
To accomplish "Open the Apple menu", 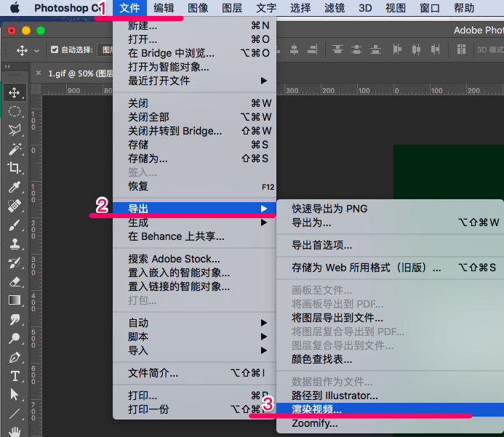I will pos(14,8).
